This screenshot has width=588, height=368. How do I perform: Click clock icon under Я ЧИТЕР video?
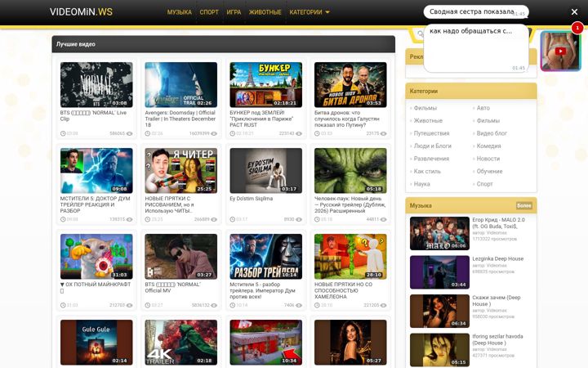(x=147, y=219)
